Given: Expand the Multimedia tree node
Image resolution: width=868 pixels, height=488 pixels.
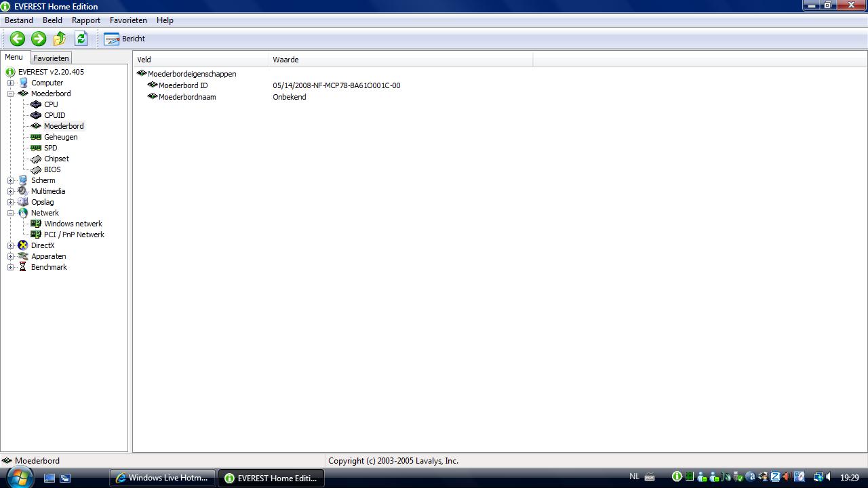Looking at the screenshot, I should (10, 191).
